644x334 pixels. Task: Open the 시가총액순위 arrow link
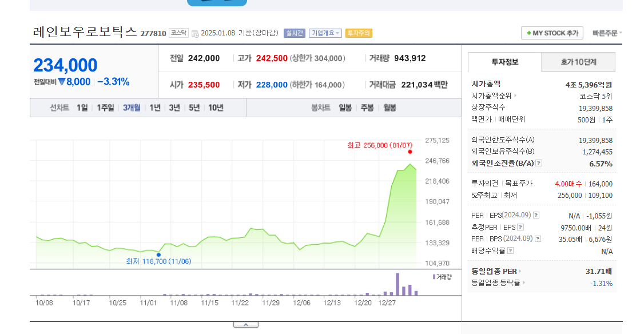pos(515,96)
